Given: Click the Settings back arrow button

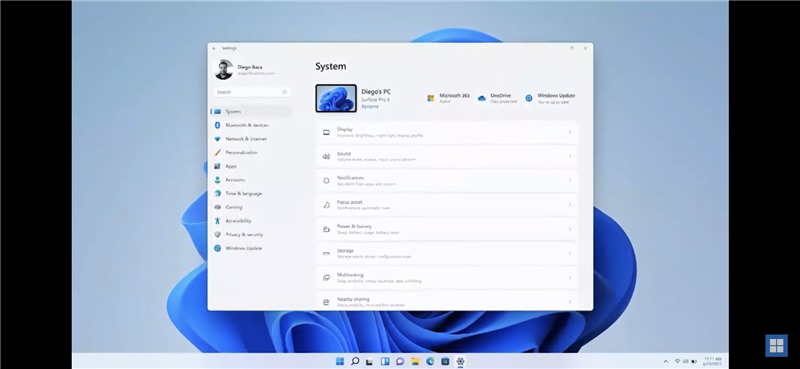Looking at the screenshot, I should point(214,48).
